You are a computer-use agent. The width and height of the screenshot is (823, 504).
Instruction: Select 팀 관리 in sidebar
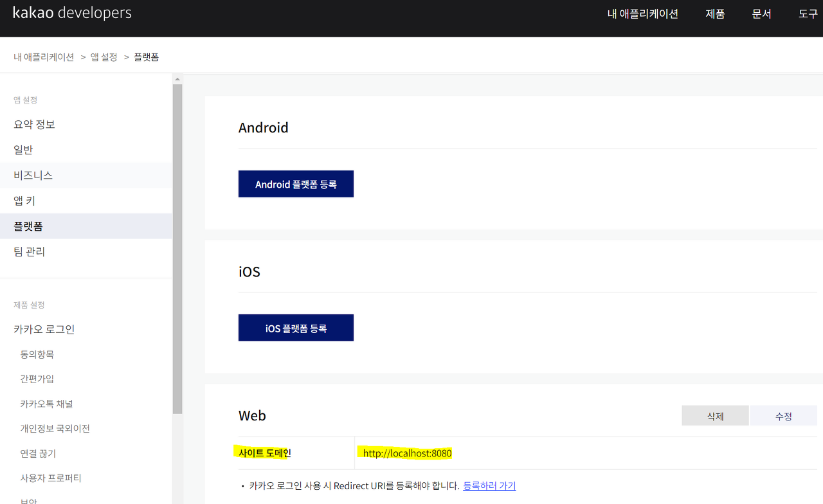(86, 251)
